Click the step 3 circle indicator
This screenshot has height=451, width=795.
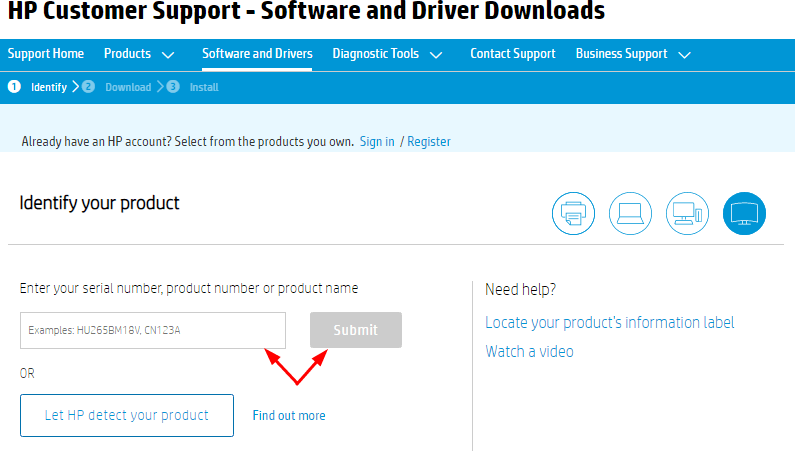[173, 87]
